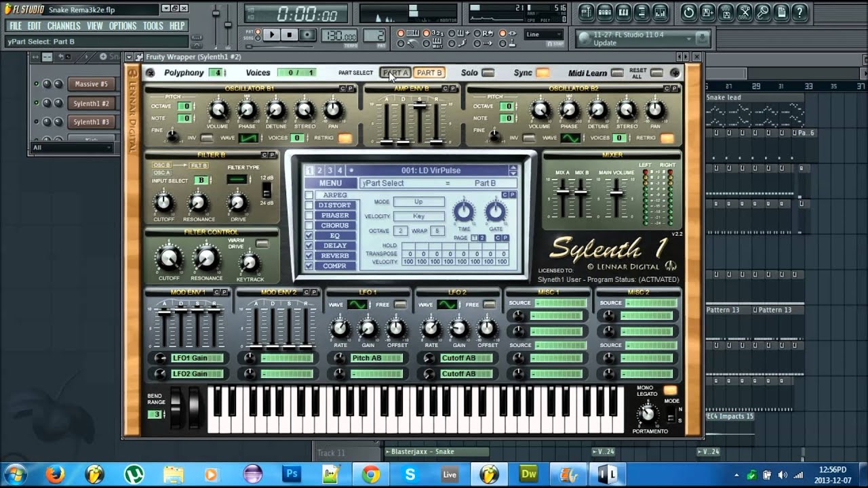Viewport: 868px width, 488px height.
Task: Disable the REVERB effect checkbox
Action: point(309,256)
